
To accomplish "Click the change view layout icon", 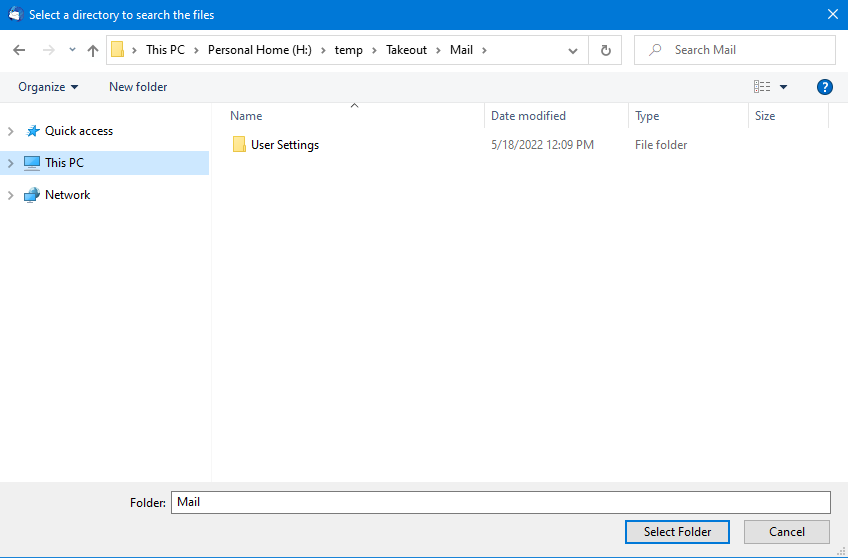I will (762, 87).
